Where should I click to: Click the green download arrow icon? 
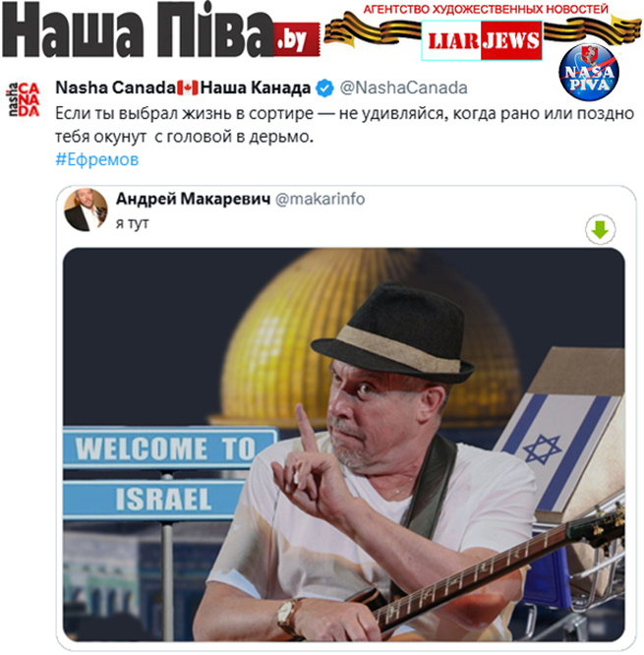coord(600,229)
